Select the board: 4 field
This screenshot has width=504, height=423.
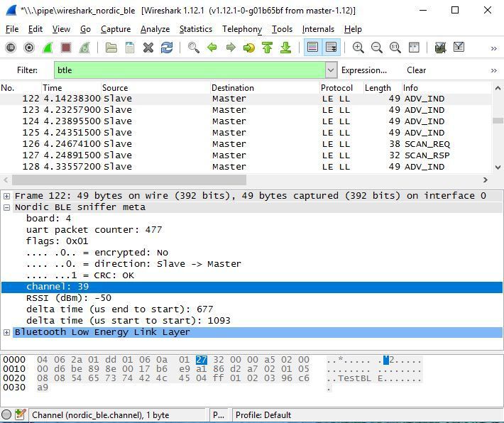[x=48, y=219]
